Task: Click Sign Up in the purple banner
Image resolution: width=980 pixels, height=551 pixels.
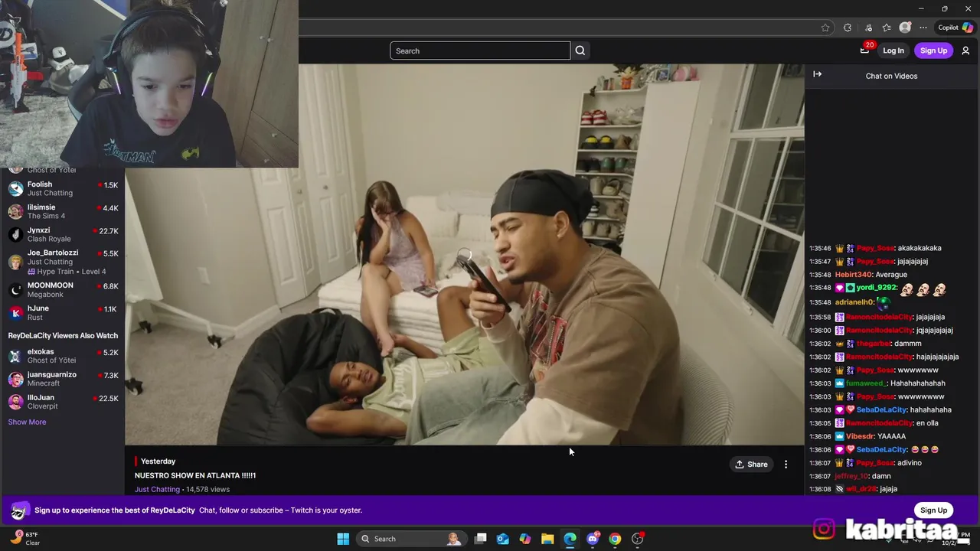Action: pos(933,510)
